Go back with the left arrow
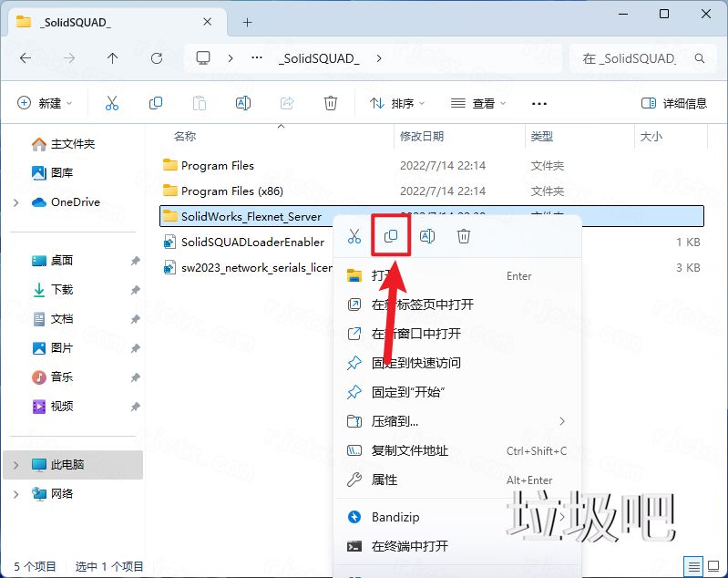Viewport: 728px width, 578px height. pyautogui.click(x=26, y=58)
